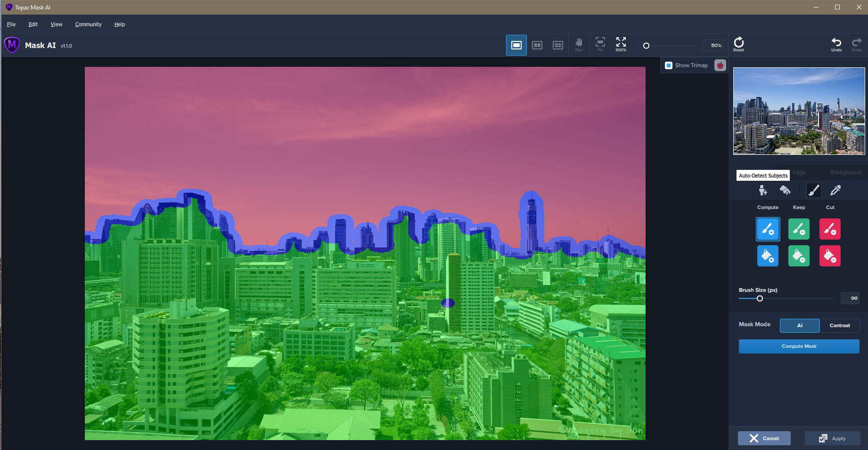The width and height of the screenshot is (868, 450).
Task: Choose the blue Compute fill bucket
Action: [768, 256]
